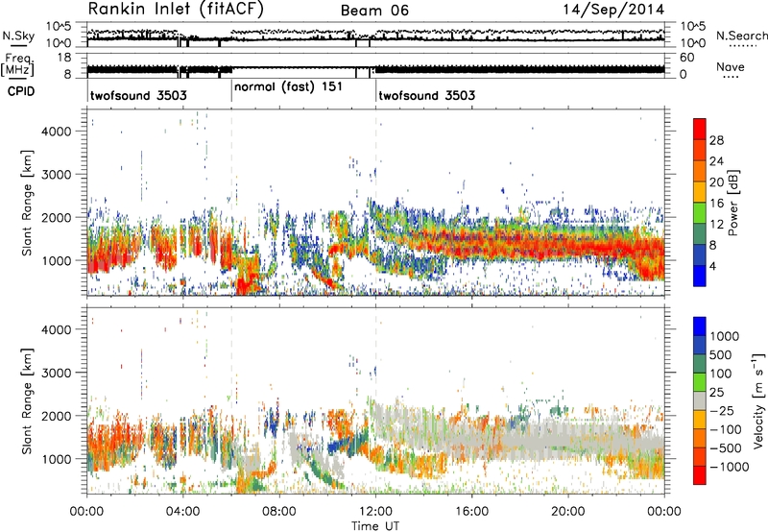Click the 'N.Search' legend label
The width and height of the screenshot is (768, 532).
(741, 36)
